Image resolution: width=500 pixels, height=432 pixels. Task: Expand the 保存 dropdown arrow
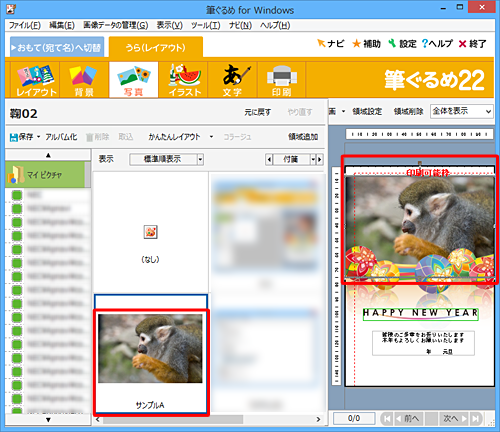coord(39,137)
